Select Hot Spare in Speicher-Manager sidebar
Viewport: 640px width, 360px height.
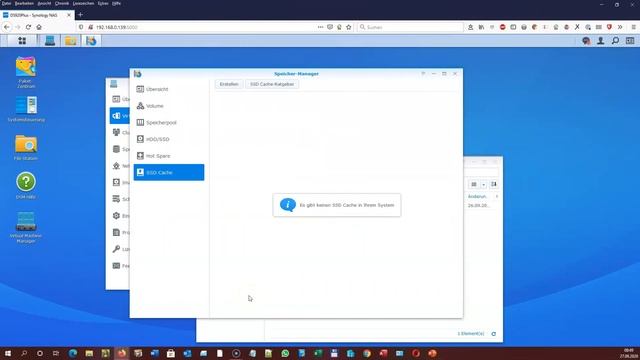[169, 156]
